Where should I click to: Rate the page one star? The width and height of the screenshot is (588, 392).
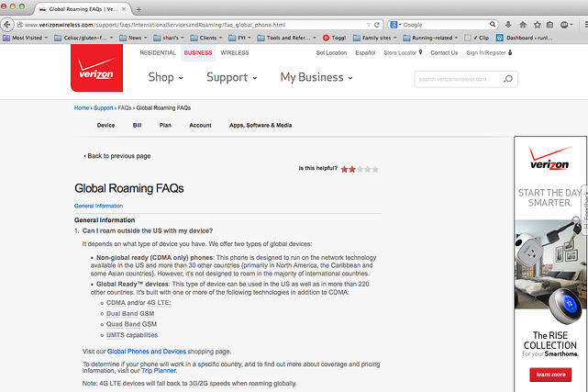click(x=344, y=169)
